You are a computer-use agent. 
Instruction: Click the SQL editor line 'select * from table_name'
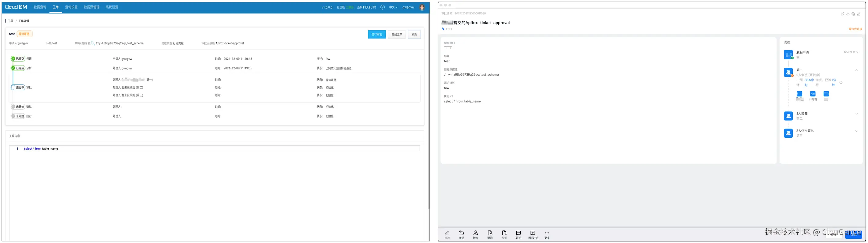(x=41, y=149)
